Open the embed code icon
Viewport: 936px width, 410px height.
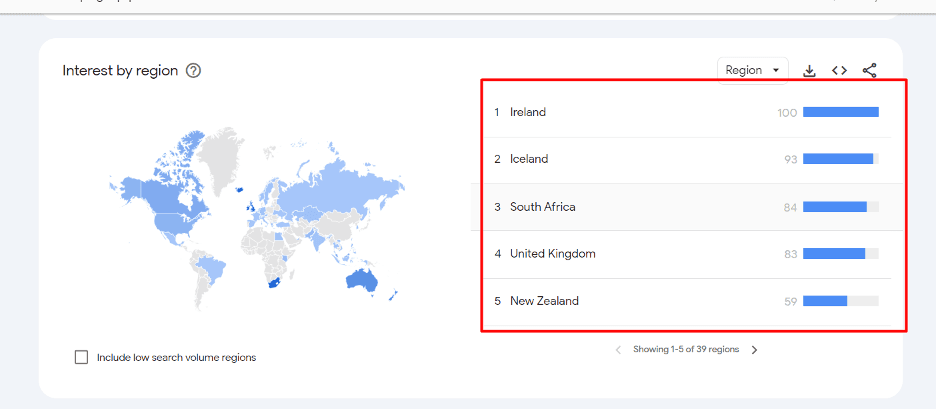tap(839, 70)
